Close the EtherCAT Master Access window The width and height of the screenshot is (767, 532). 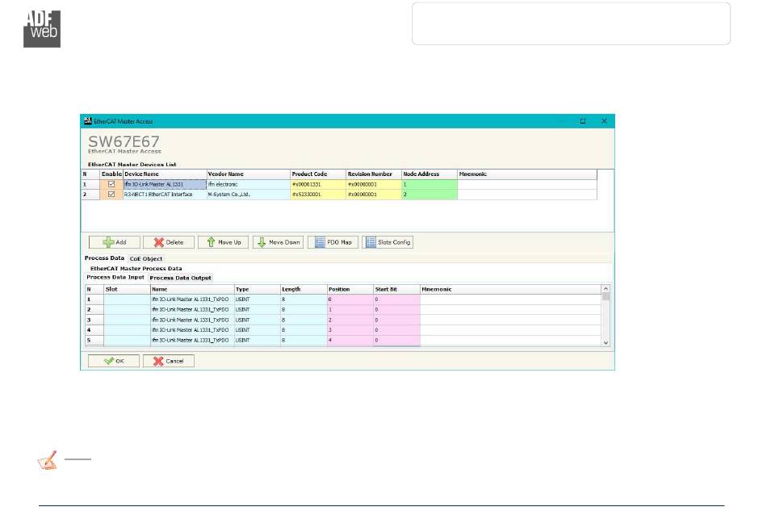(x=604, y=121)
